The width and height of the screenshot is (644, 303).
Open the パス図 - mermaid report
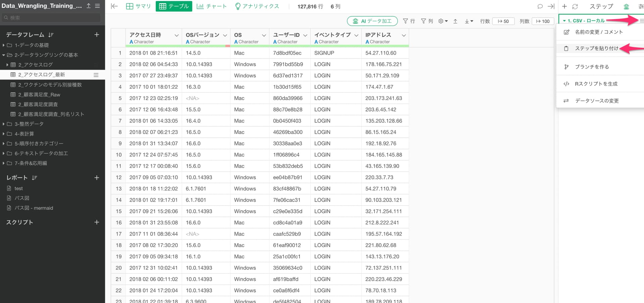pyautogui.click(x=34, y=208)
